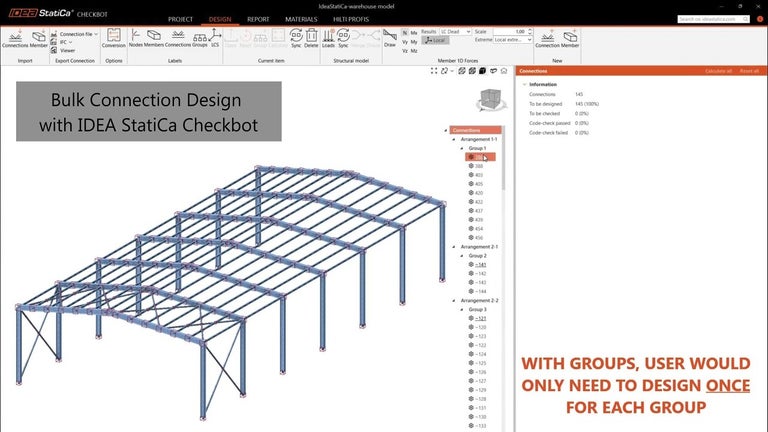This screenshot has width=768, height=432.
Task: Switch to REPORT tab
Action: (258, 19)
